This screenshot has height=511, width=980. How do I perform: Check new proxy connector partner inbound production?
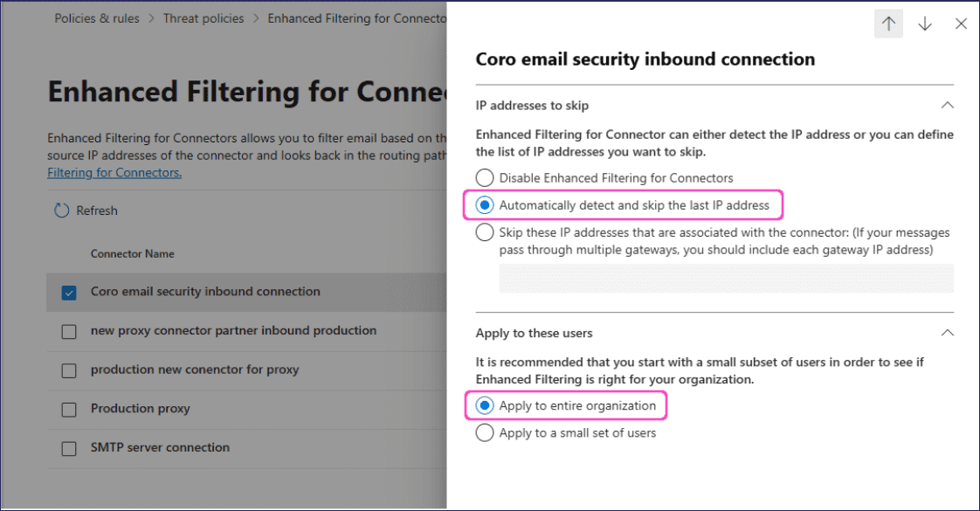click(x=68, y=331)
